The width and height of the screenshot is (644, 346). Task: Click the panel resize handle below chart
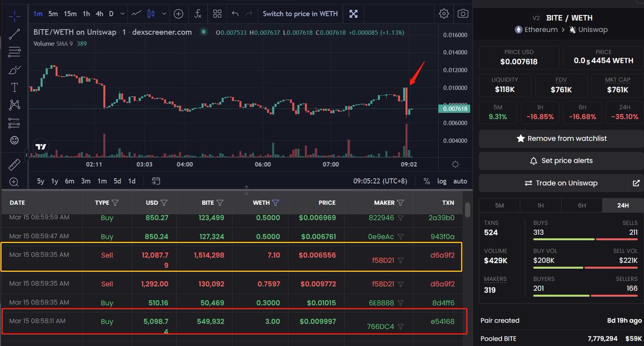click(246, 190)
